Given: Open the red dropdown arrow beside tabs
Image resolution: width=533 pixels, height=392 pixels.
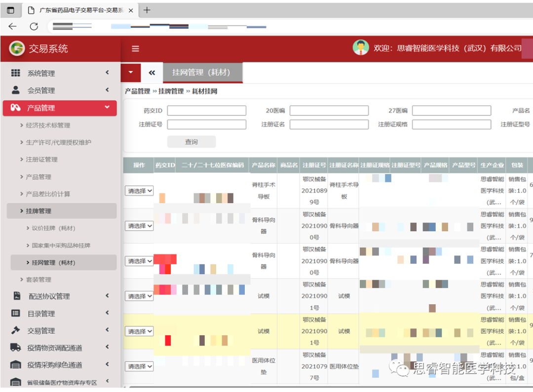Looking at the screenshot, I should (x=131, y=72).
